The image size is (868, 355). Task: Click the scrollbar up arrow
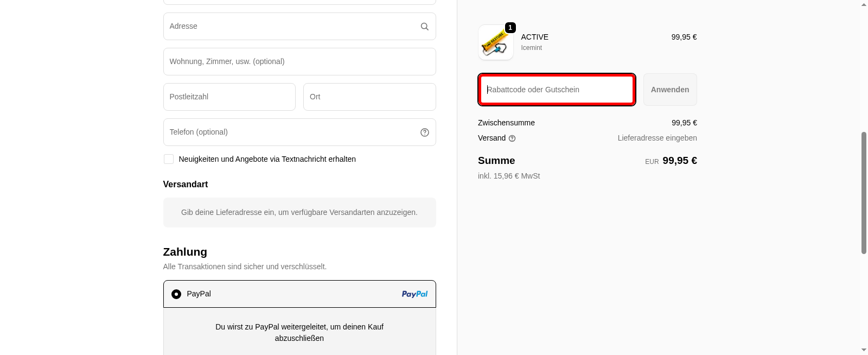[863, 5]
